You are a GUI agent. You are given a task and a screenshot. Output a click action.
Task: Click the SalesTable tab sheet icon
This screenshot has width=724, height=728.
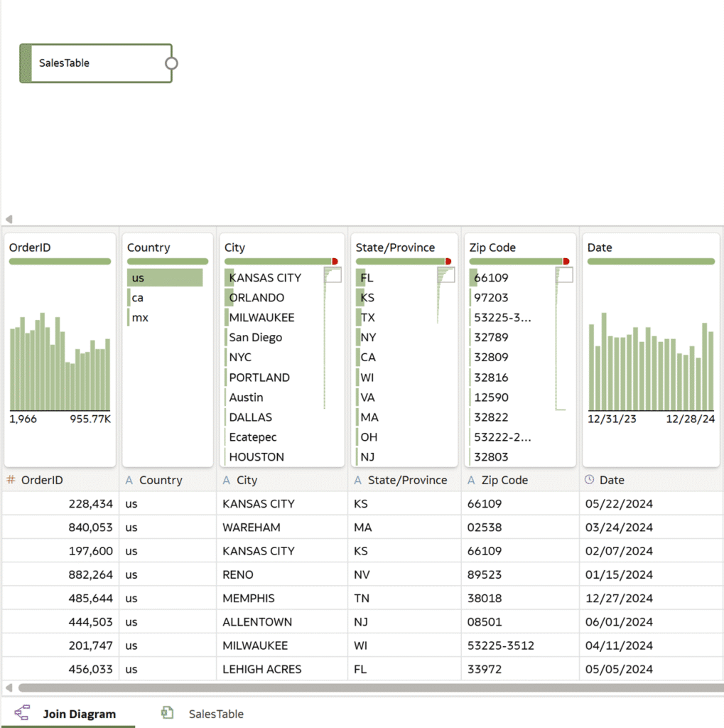(168, 712)
